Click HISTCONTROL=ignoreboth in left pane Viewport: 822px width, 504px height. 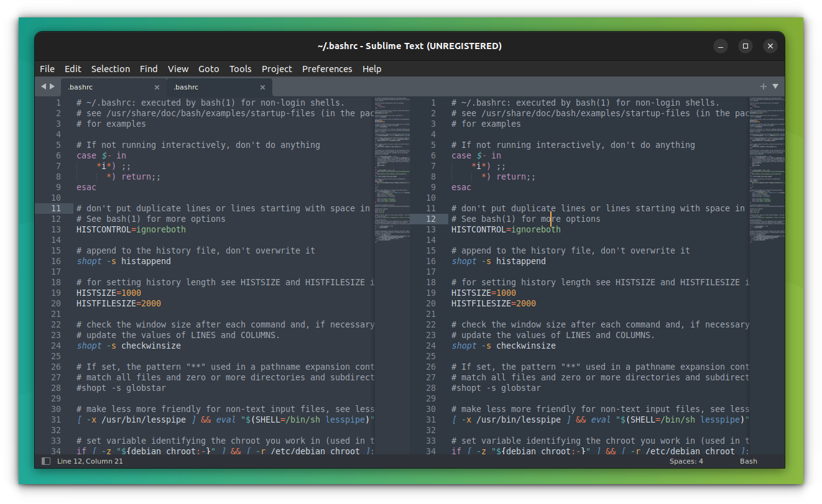tap(131, 229)
